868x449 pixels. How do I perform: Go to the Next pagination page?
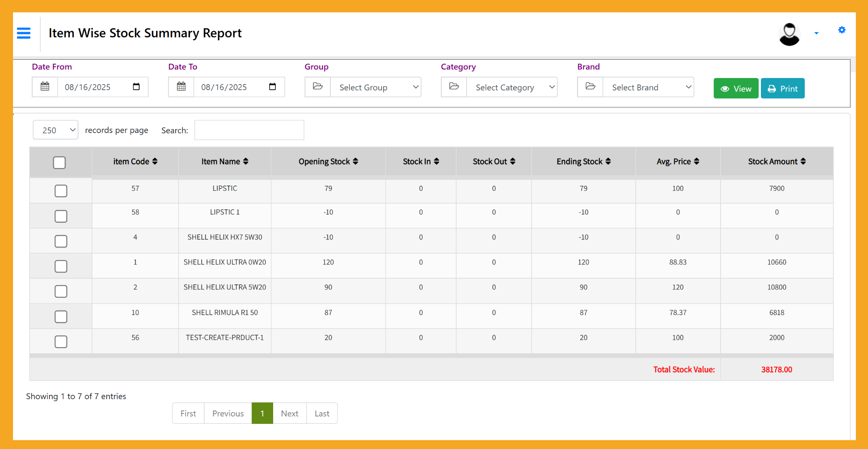point(289,413)
